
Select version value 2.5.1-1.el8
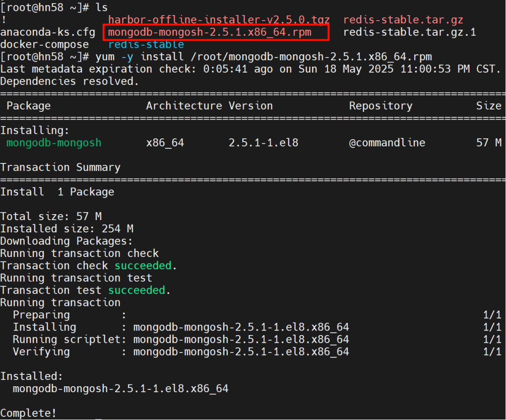264,143
